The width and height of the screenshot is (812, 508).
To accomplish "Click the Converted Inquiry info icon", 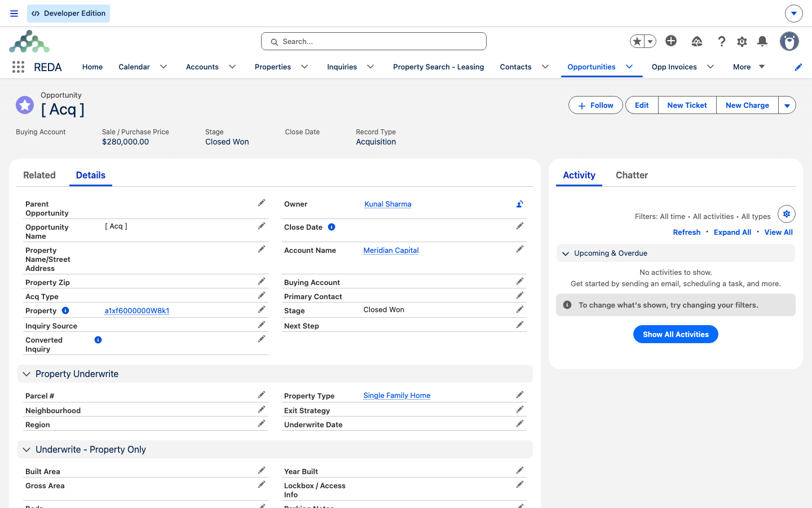I will [98, 340].
